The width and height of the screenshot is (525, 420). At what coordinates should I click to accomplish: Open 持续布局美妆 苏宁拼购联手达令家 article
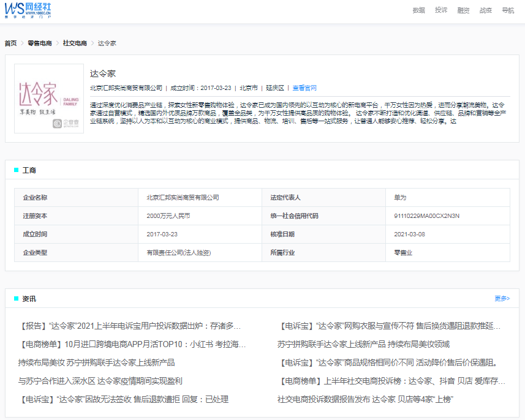(96, 362)
